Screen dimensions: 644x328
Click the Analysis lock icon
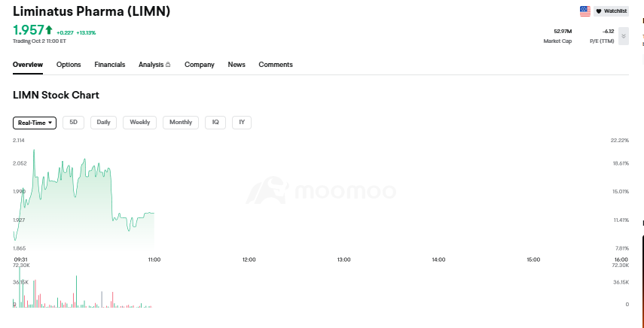click(x=168, y=65)
